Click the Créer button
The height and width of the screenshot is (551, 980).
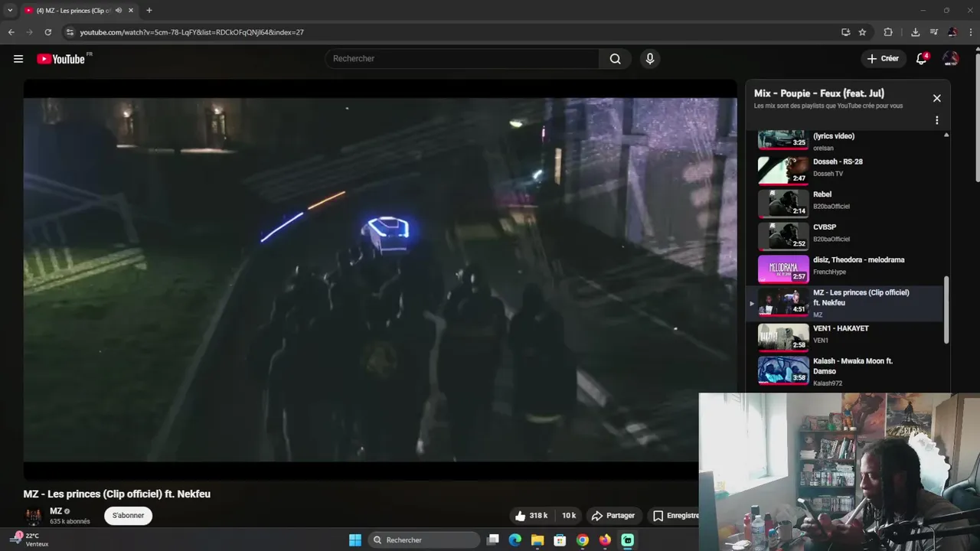(x=884, y=59)
